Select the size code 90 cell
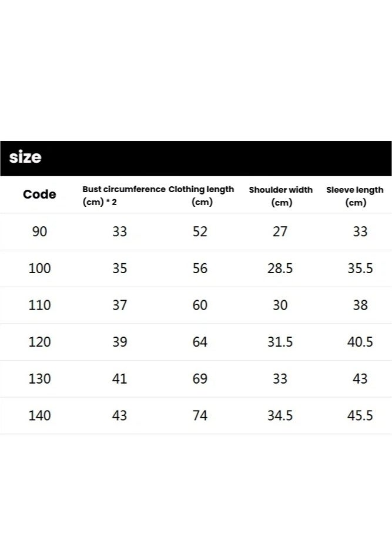392x534 pixels. (x=39, y=231)
